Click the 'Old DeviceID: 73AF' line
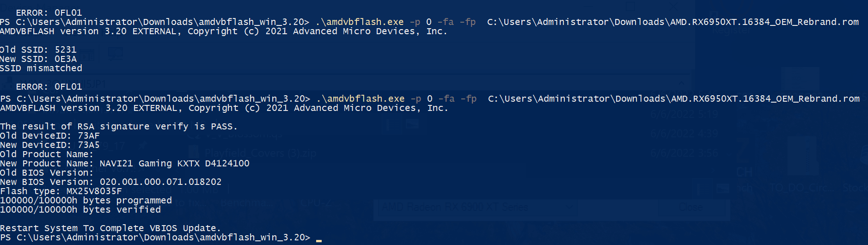868x245 pixels. [x=50, y=135]
